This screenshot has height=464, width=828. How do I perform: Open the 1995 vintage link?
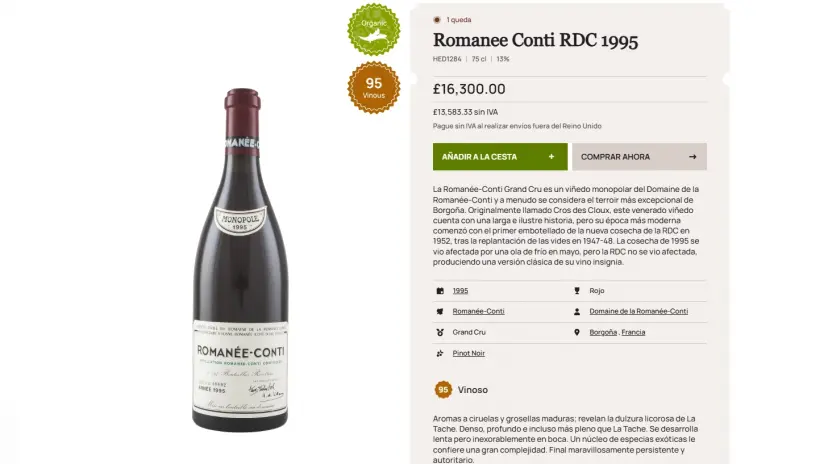coord(460,291)
